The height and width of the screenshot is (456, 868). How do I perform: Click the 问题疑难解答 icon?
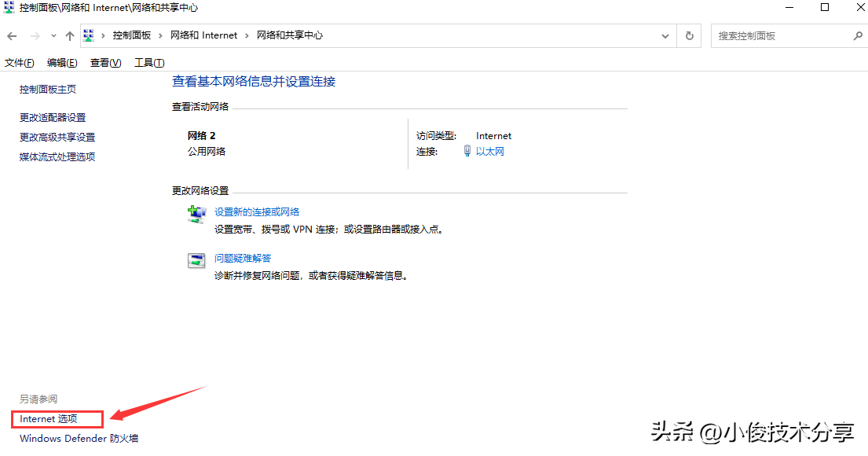click(196, 260)
